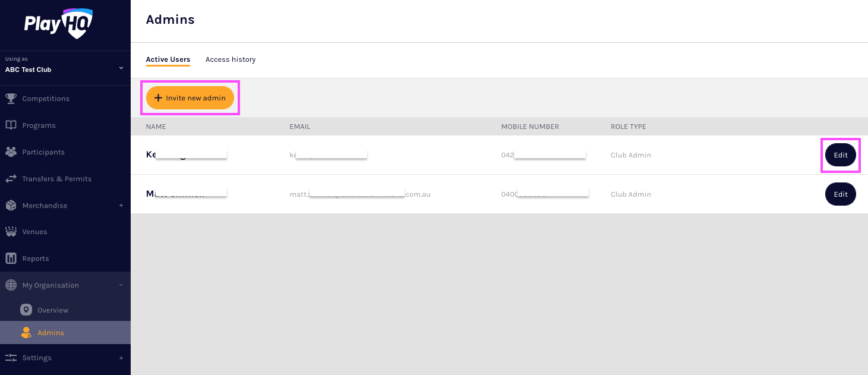Select the Active Users tab

coord(168,59)
